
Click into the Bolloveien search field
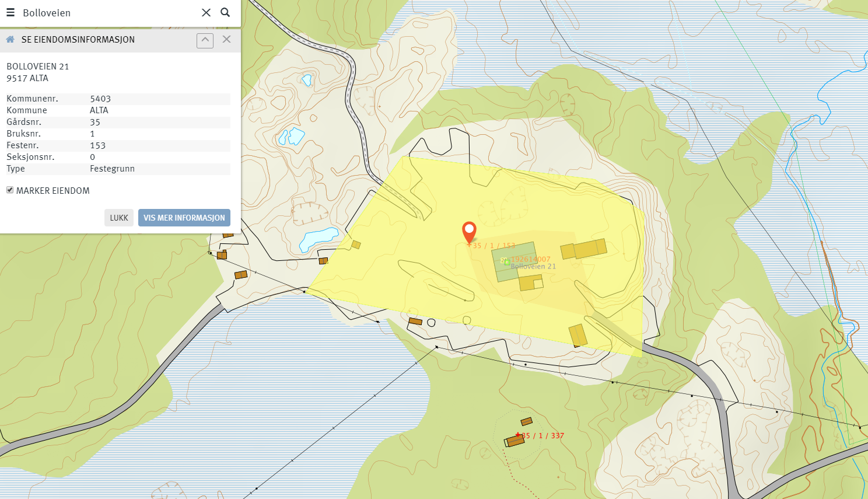click(x=105, y=13)
